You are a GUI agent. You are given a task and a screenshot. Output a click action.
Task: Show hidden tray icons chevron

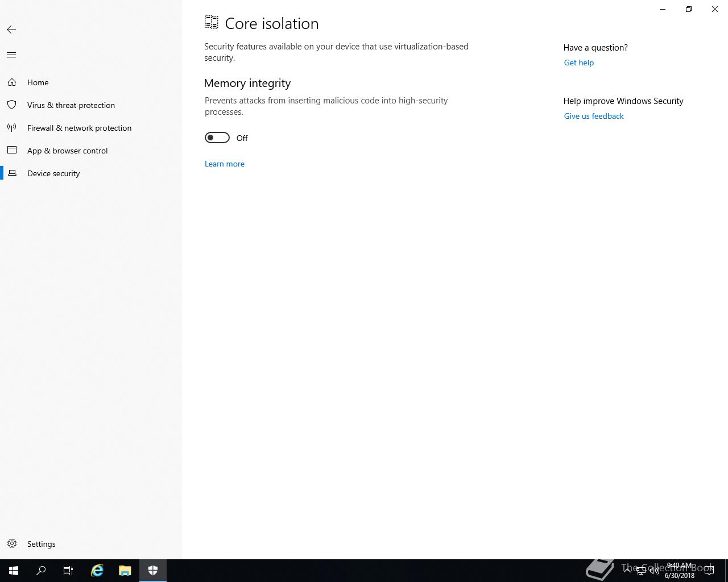tap(627, 571)
